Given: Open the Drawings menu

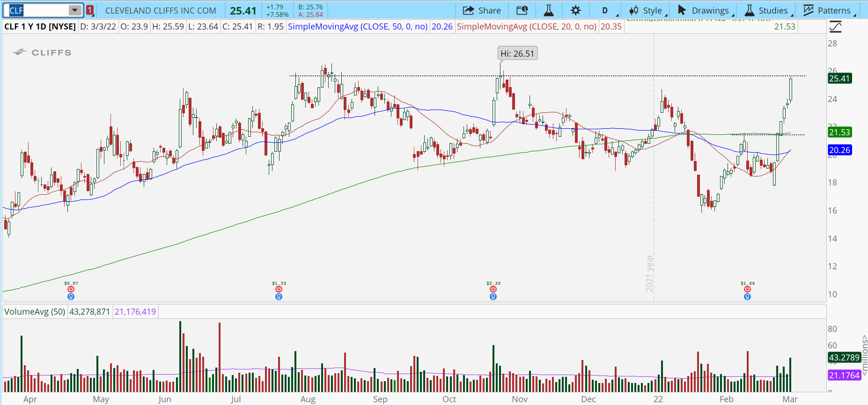Looking at the screenshot, I should tap(703, 10).
